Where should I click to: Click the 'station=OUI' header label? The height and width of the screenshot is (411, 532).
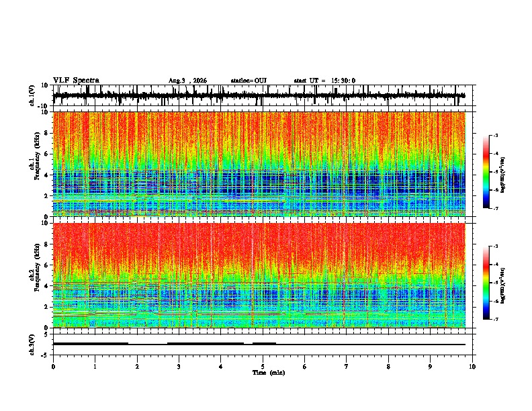coord(249,81)
